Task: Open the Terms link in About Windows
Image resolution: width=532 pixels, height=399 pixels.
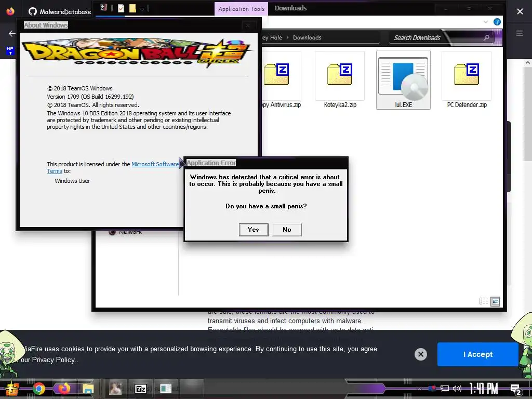Action: tap(54, 171)
